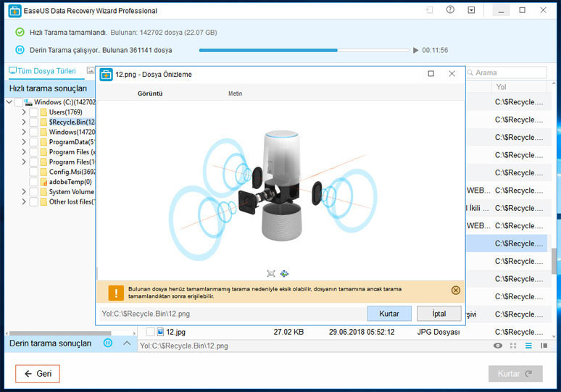Pause the deep scan with the pause icon
This screenshot has height=392, width=561.
point(20,50)
